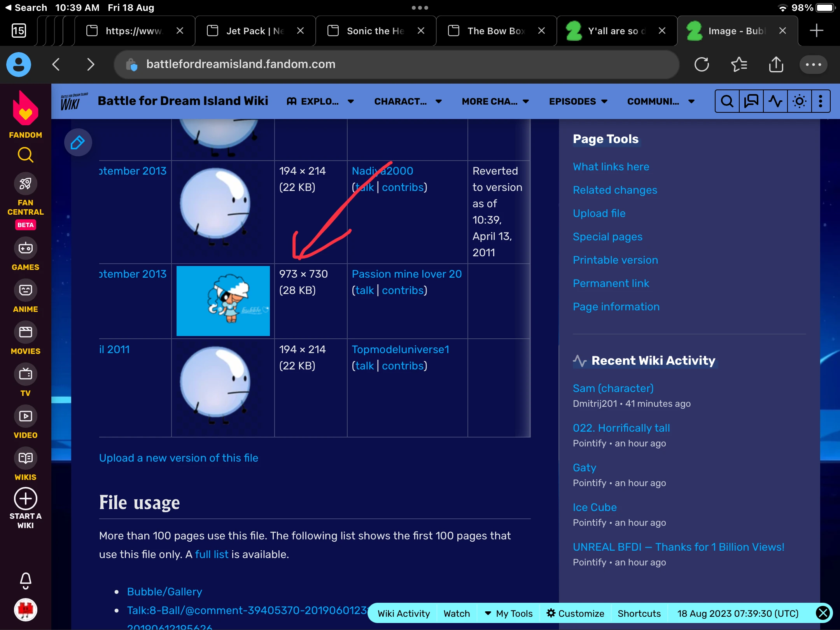The width and height of the screenshot is (840, 630).
Task: Switch to Jet Pack browser tab
Action: (x=255, y=31)
